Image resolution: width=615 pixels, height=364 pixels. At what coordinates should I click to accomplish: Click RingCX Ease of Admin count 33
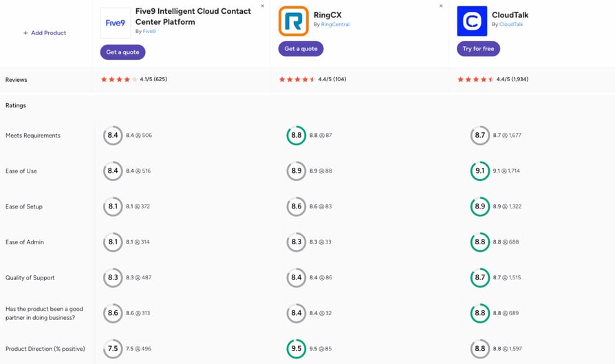pyautogui.click(x=328, y=242)
